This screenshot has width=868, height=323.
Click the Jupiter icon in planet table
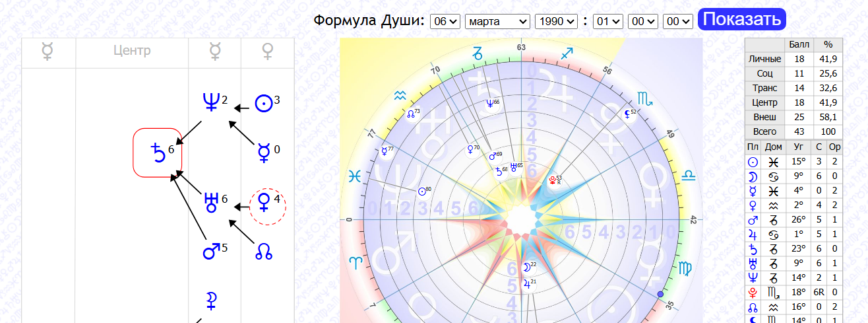(752, 234)
